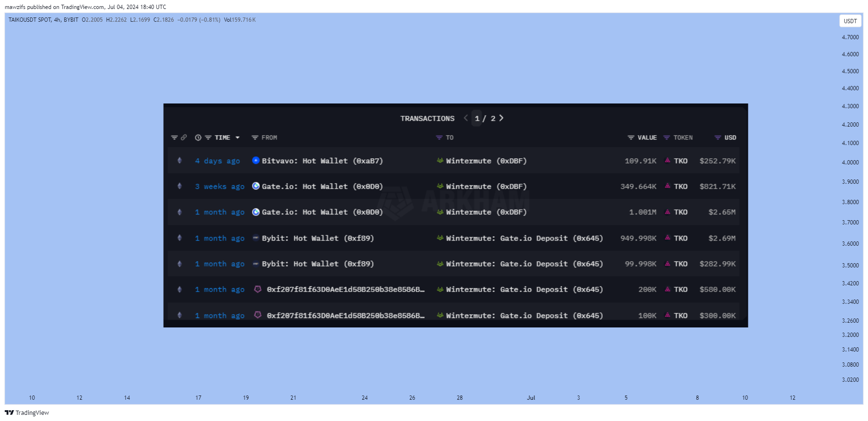Toggle the TIME column sort arrow
The image size is (868, 421).
(237, 137)
